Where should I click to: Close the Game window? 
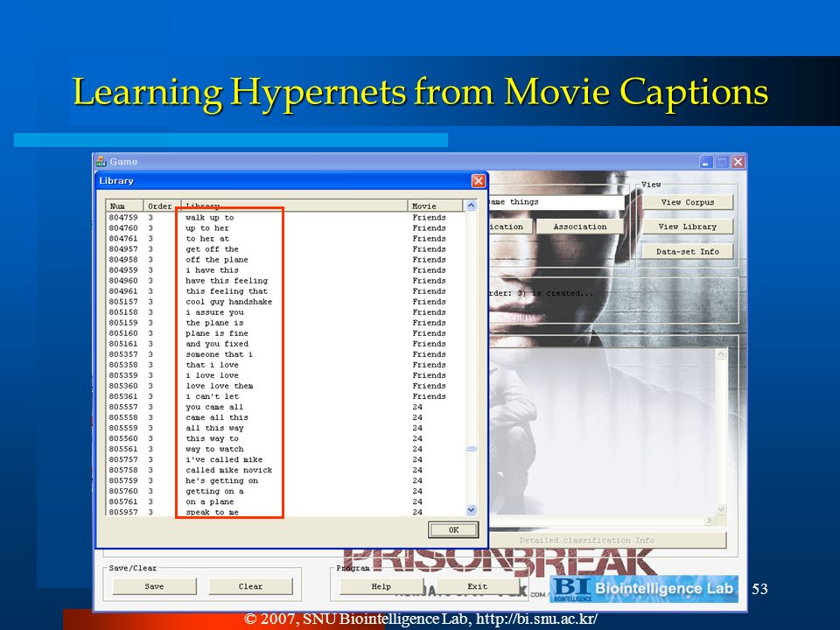coord(738,162)
